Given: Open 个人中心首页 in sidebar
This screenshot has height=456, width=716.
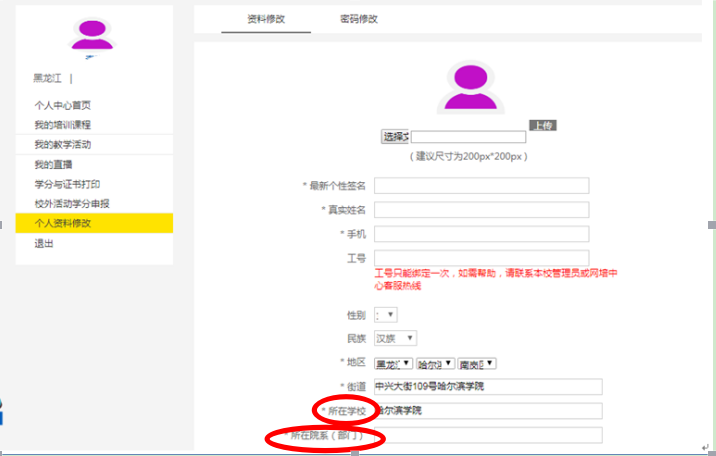Looking at the screenshot, I should coord(63,105).
